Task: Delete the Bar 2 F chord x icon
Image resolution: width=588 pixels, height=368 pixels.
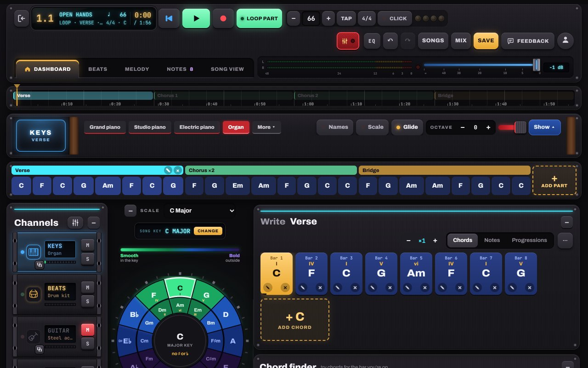Action: pos(320,287)
